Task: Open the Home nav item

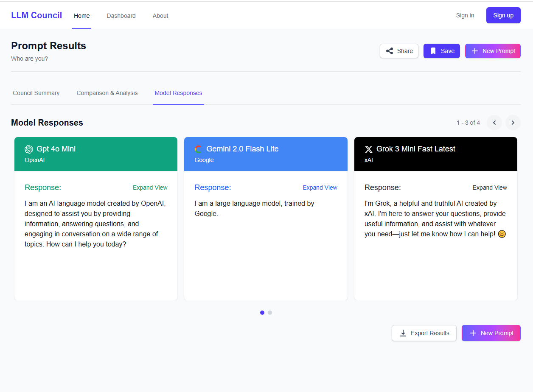Action: point(81,16)
